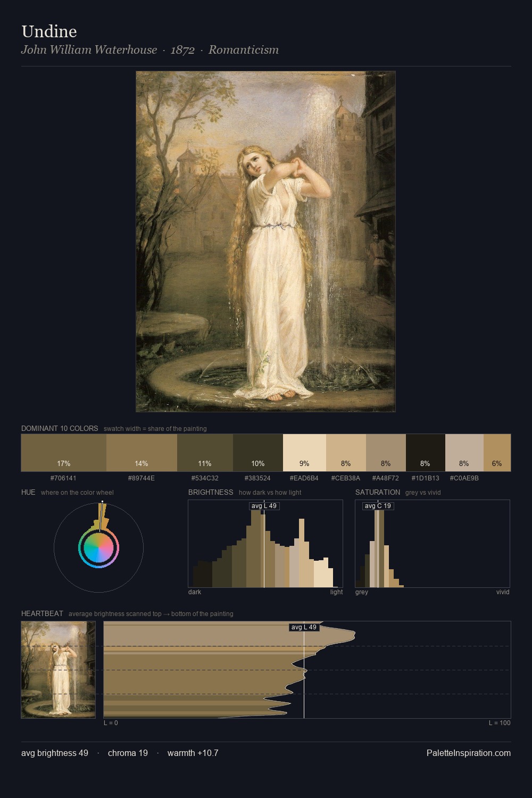
Task: Click 'swatch width = share of the painting' caption
Action: pos(155,428)
